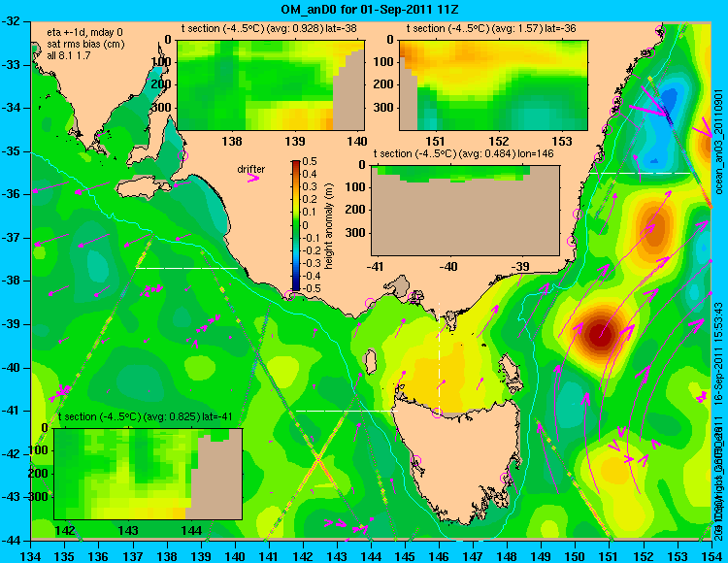Click King Island in western Bass Strait

370,362
